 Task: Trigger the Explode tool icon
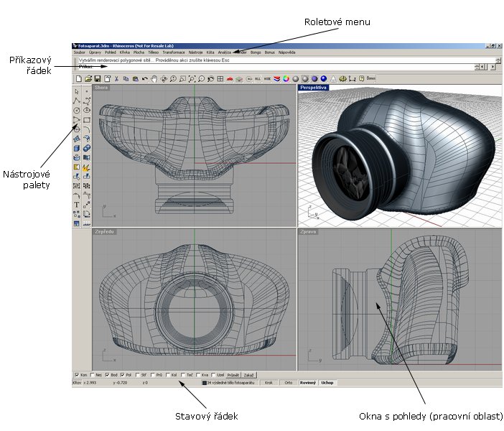(86, 167)
